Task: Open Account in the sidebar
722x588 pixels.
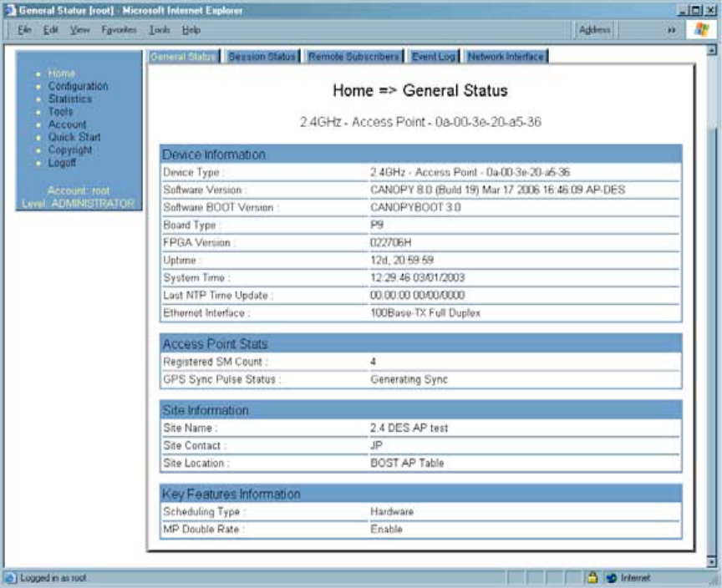Action: [x=67, y=124]
